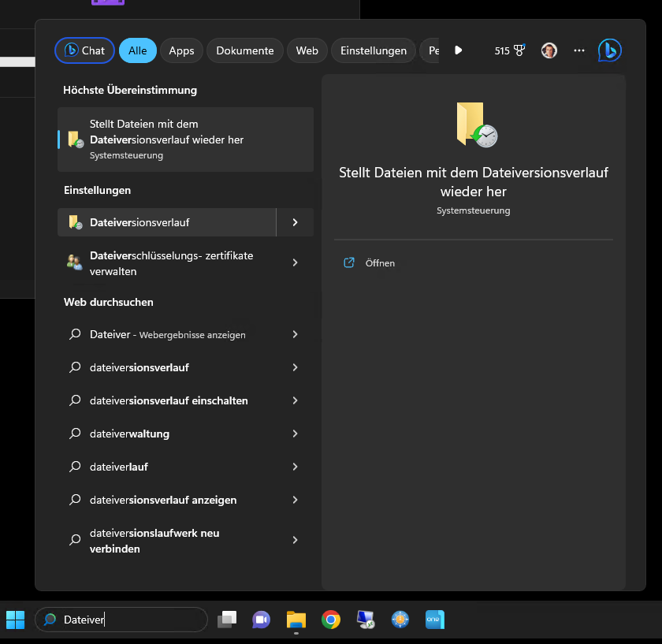Open the user account profile picture
This screenshot has width=662, height=644.
(549, 50)
